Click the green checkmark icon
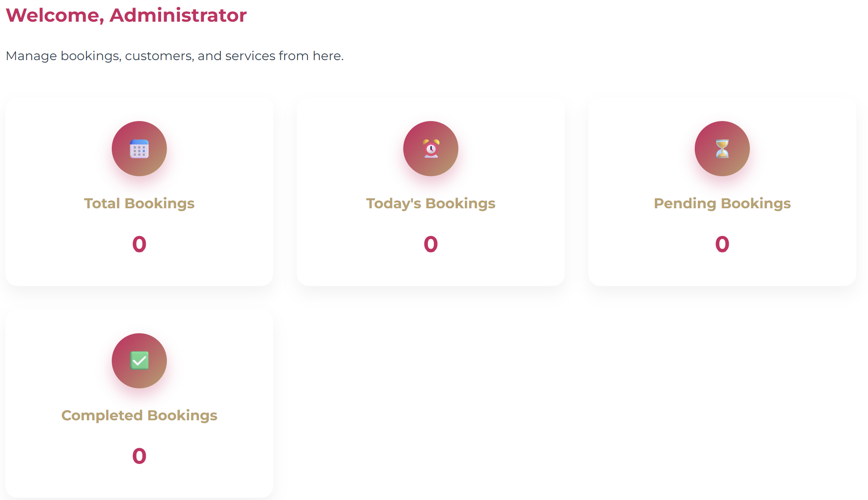868x500 pixels. 139,361
